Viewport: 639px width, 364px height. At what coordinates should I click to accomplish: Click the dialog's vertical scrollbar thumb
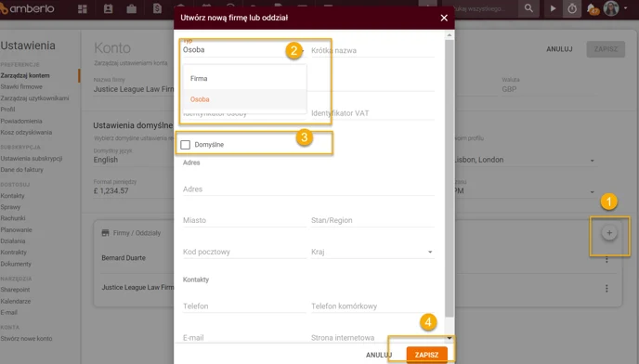pos(450,178)
